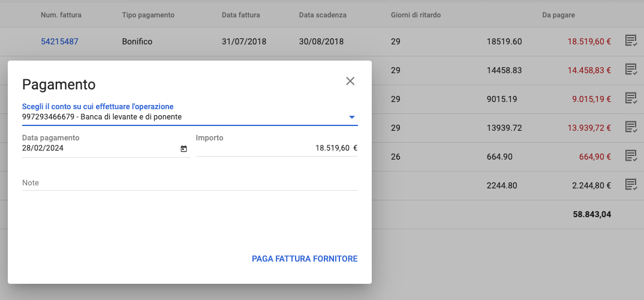Click payment icon for 13.939,72 € invoice row
The width and height of the screenshot is (644, 300).
[631, 127]
